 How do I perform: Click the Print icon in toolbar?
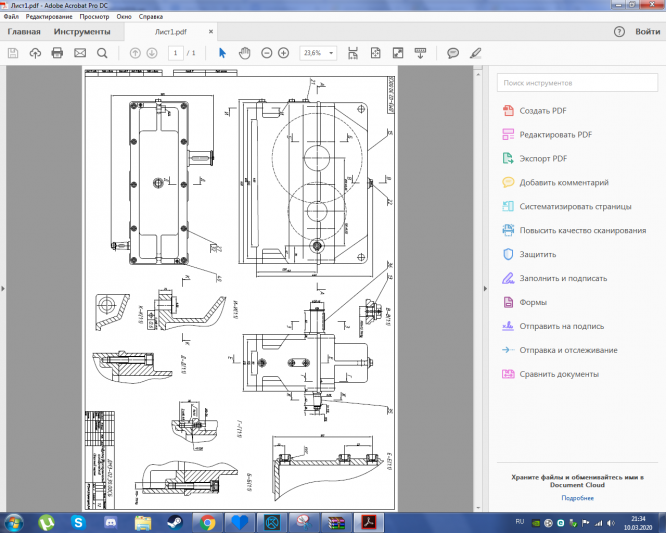click(x=58, y=53)
